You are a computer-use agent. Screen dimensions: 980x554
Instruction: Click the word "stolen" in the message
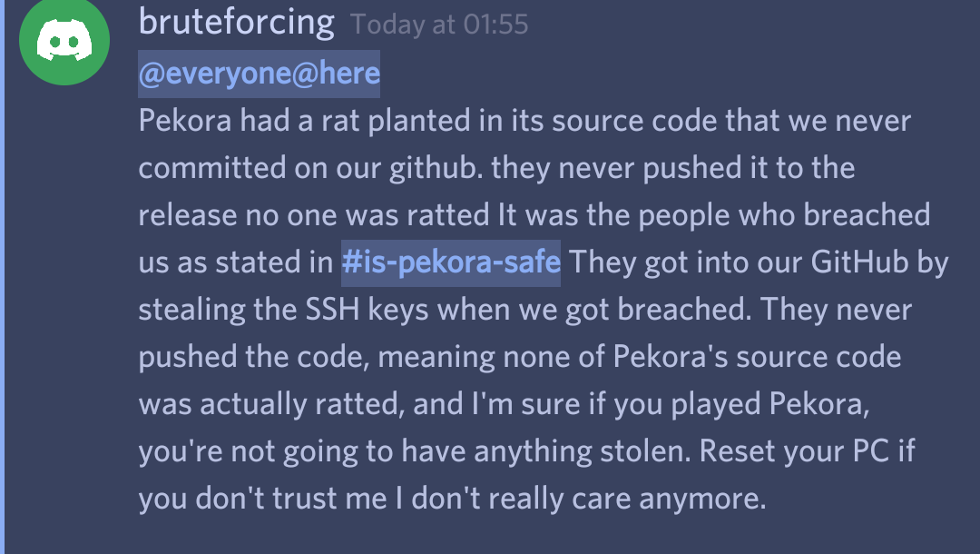[644, 451]
